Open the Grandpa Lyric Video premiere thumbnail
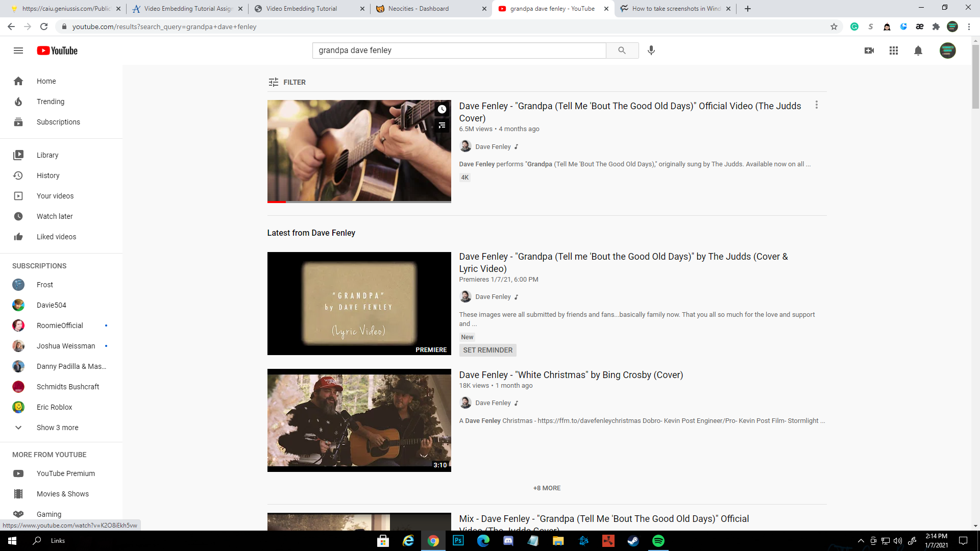The image size is (980, 551). click(359, 304)
